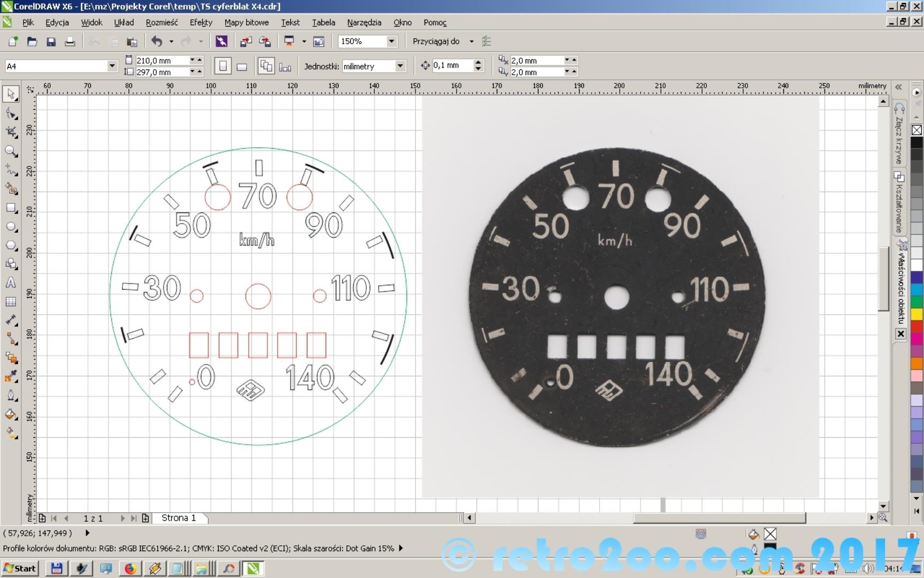Open the Efekty menu
The height and width of the screenshot is (578, 924).
(x=201, y=22)
